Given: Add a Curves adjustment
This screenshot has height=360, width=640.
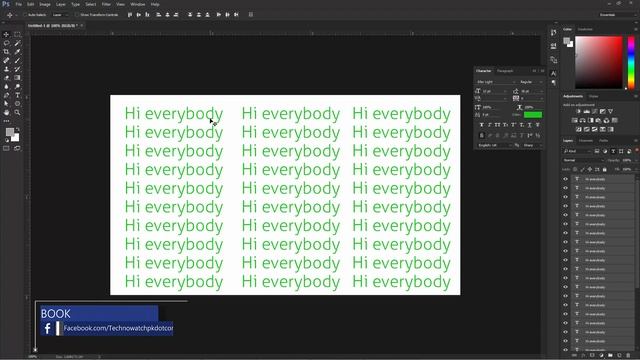Looking at the screenshot, I should tap(595, 111).
